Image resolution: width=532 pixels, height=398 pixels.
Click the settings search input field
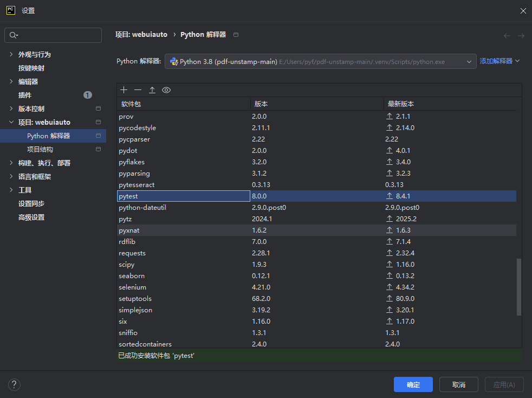click(53, 35)
